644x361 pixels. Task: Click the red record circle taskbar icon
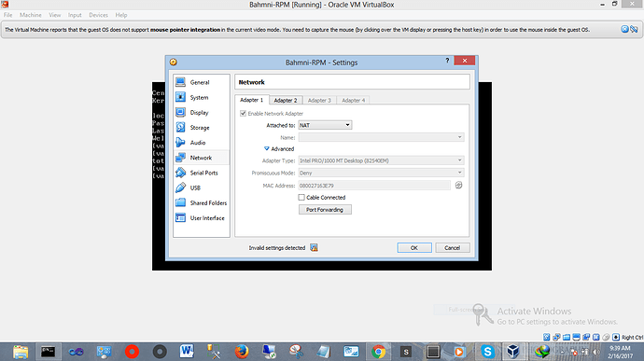[132, 352]
